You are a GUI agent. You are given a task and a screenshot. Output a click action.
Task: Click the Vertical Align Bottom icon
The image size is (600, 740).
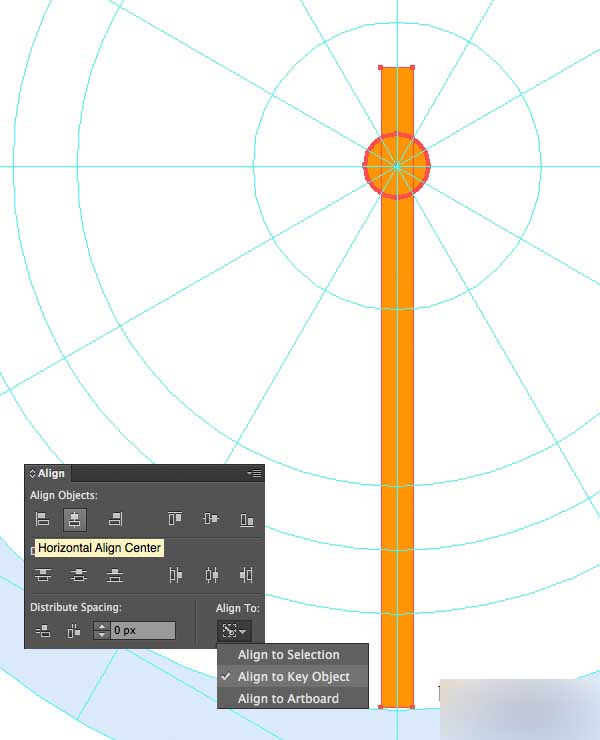(247, 520)
